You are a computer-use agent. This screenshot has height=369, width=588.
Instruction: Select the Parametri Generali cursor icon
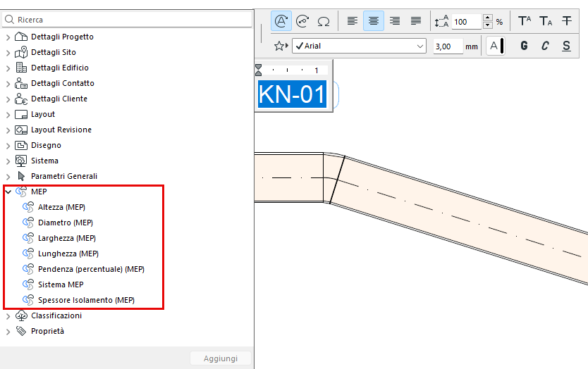tap(21, 176)
